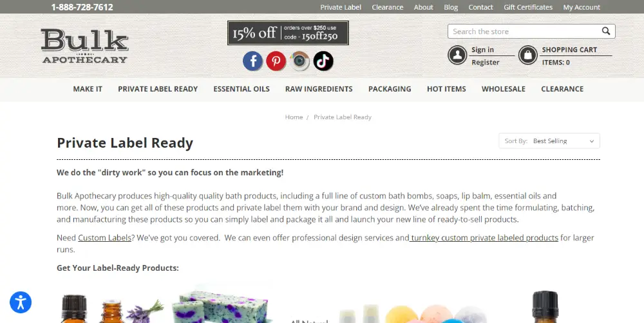Open the Make It menu
Viewport: 644px width, 323px height.
[88, 89]
